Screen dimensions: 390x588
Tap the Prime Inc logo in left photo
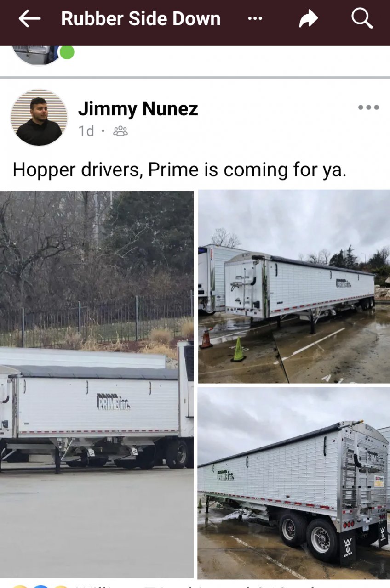coord(113,401)
